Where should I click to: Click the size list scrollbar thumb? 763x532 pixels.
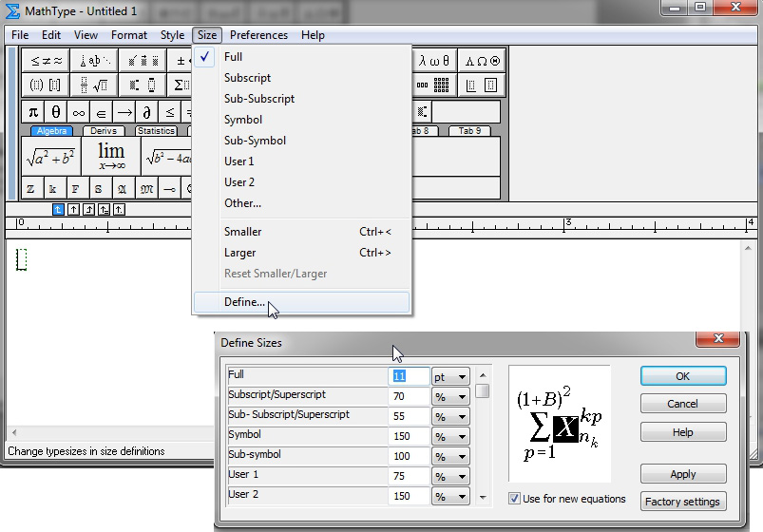click(483, 390)
